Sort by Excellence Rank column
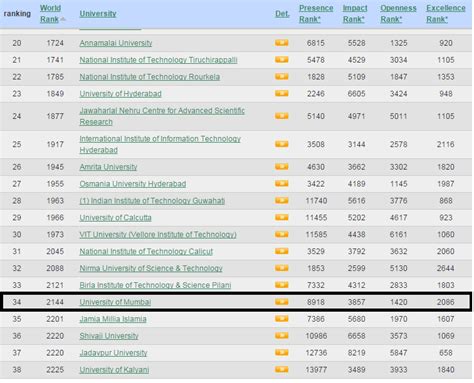 click(x=446, y=14)
